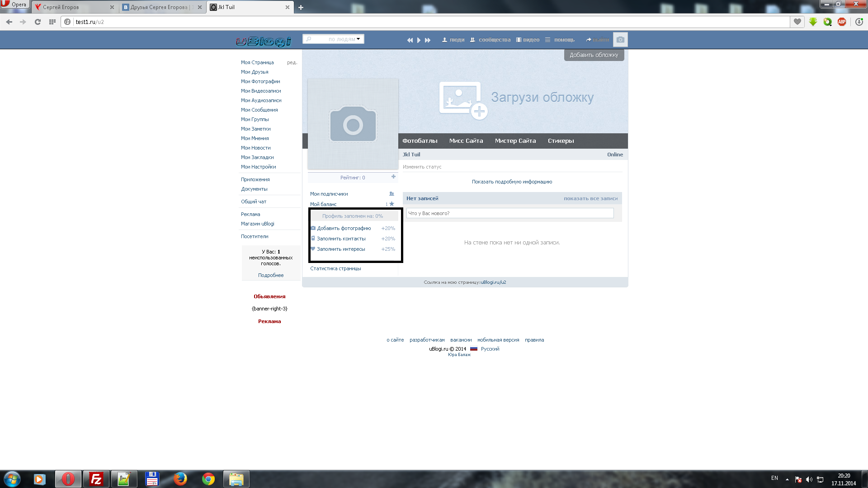Open the Мои Сообщения sidebar link
Screen dimensions: 868x488
click(x=259, y=110)
